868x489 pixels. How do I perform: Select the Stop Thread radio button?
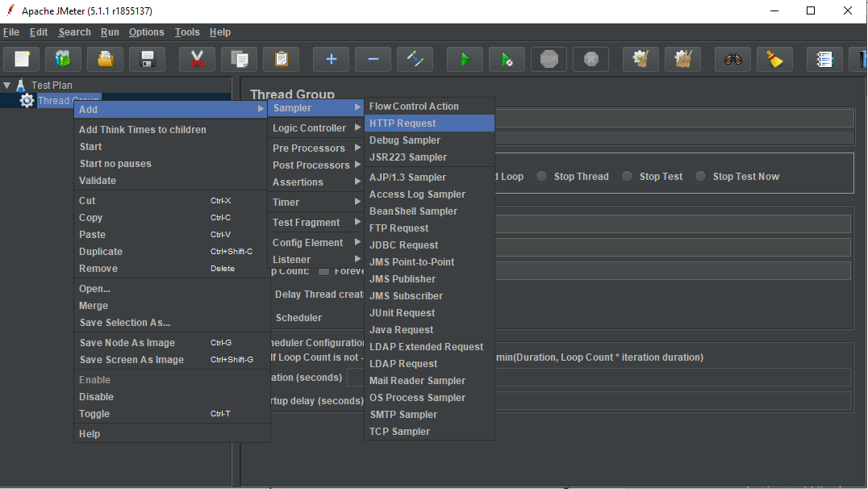tap(542, 177)
